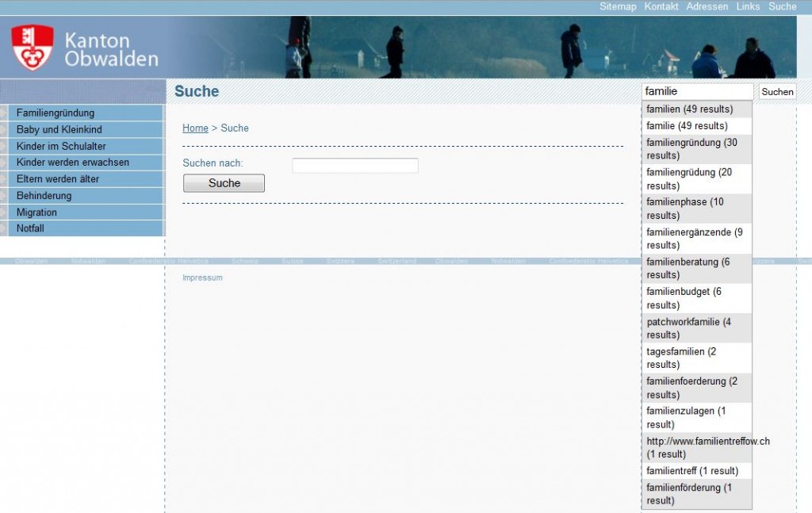The image size is (812, 513).
Task: Open the Sitemap link in top bar
Action: click(x=618, y=6)
